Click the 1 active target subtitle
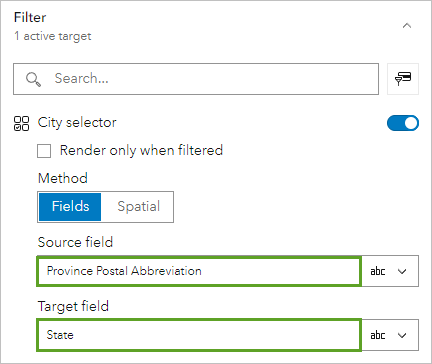Viewport: 432px width, 364px height. [53, 36]
